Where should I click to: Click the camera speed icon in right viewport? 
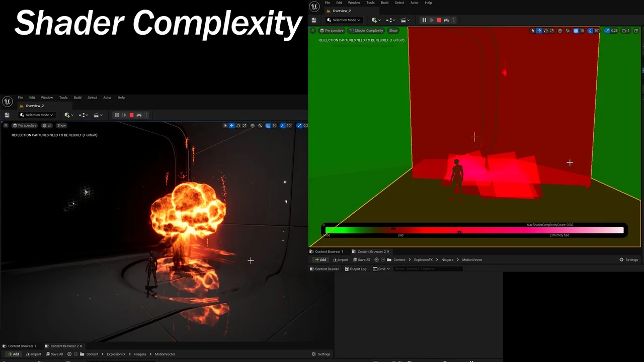[625, 31]
